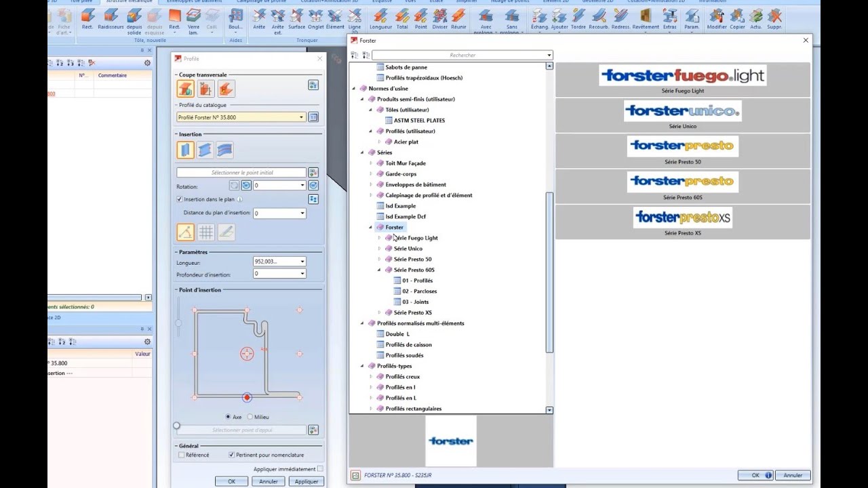Click the Arête trim tool in ribbon
Viewport: 868px width, 488px height.
(x=259, y=19)
